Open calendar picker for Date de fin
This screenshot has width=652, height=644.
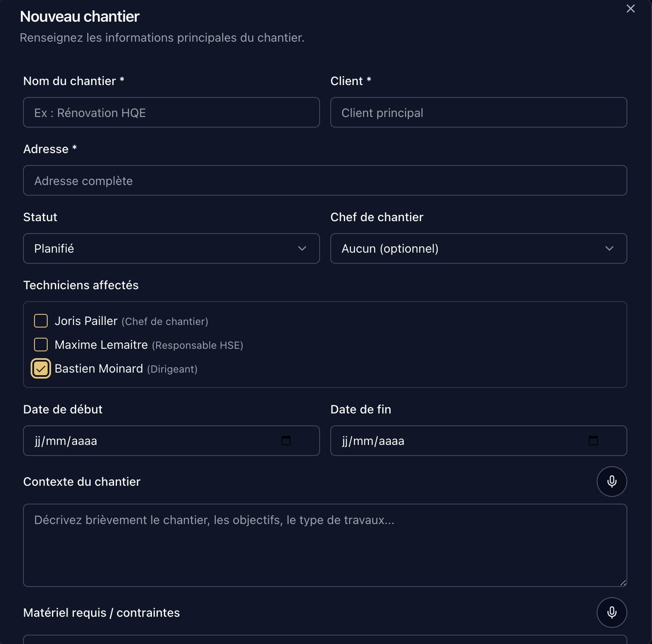593,441
